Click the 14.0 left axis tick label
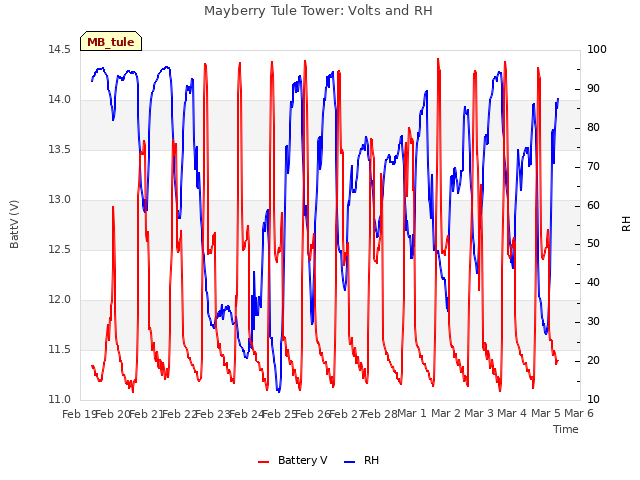The image size is (640, 480). (59, 100)
